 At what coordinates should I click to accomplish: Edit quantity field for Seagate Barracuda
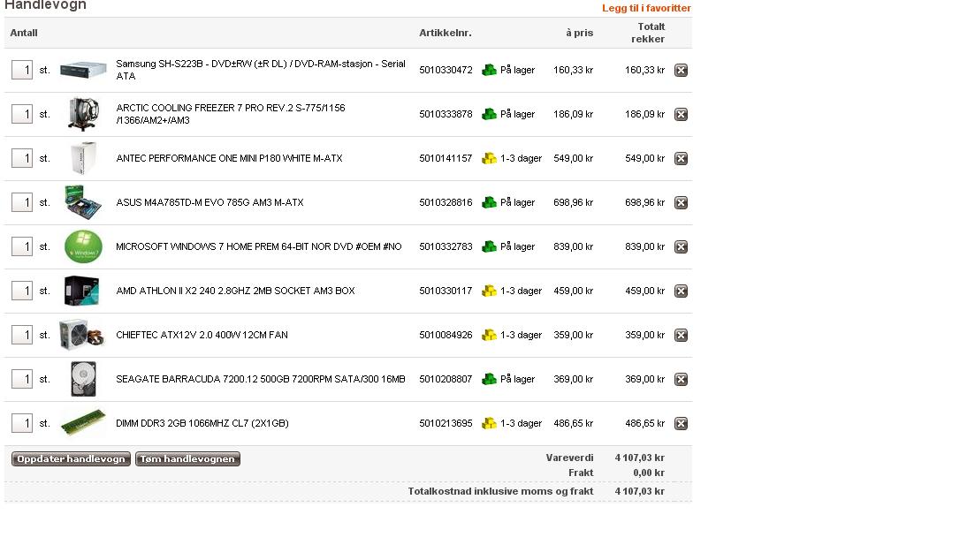[x=22, y=379]
